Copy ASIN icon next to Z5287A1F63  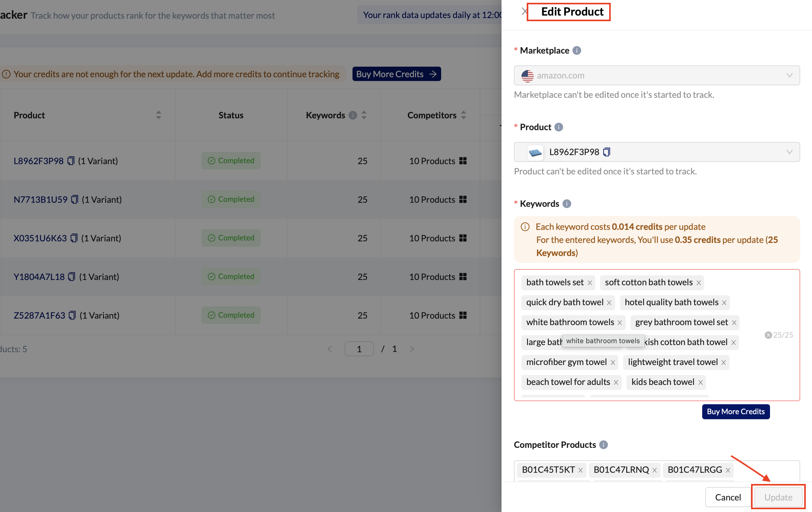(x=72, y=315)
